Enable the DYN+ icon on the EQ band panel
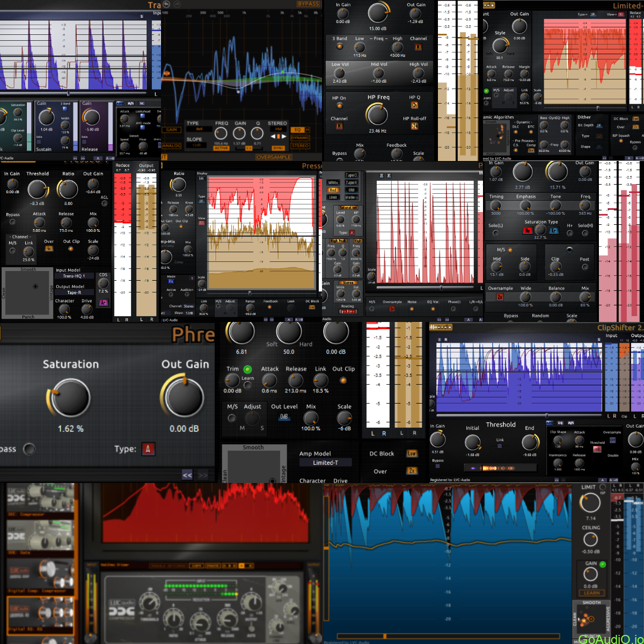The image size is (644, 644). 279,148
